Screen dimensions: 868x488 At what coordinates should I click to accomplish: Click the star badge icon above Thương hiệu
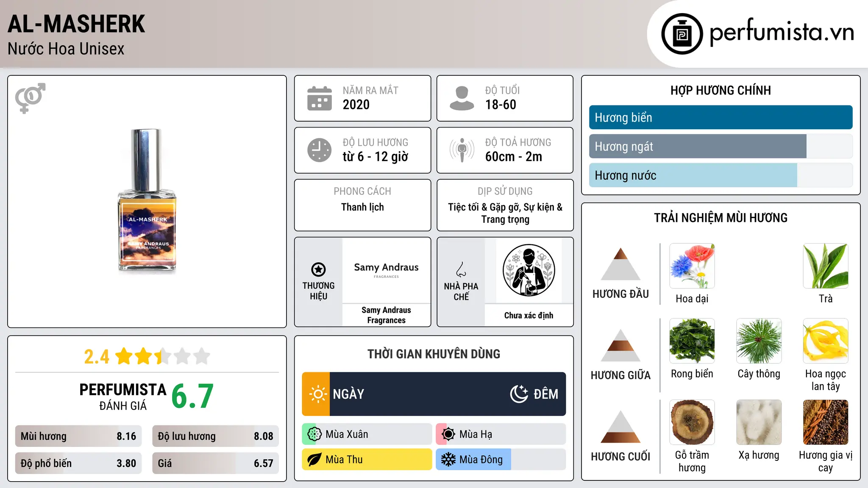318,269
